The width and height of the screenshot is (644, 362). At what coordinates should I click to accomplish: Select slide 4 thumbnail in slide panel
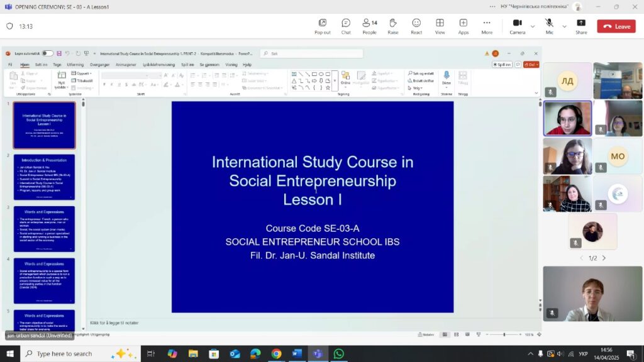[45, 281]
